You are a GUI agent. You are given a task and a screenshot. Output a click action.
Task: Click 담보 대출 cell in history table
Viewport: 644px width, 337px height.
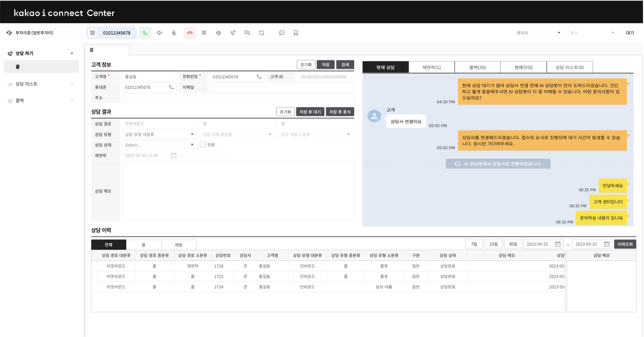[x=384, y=287]
